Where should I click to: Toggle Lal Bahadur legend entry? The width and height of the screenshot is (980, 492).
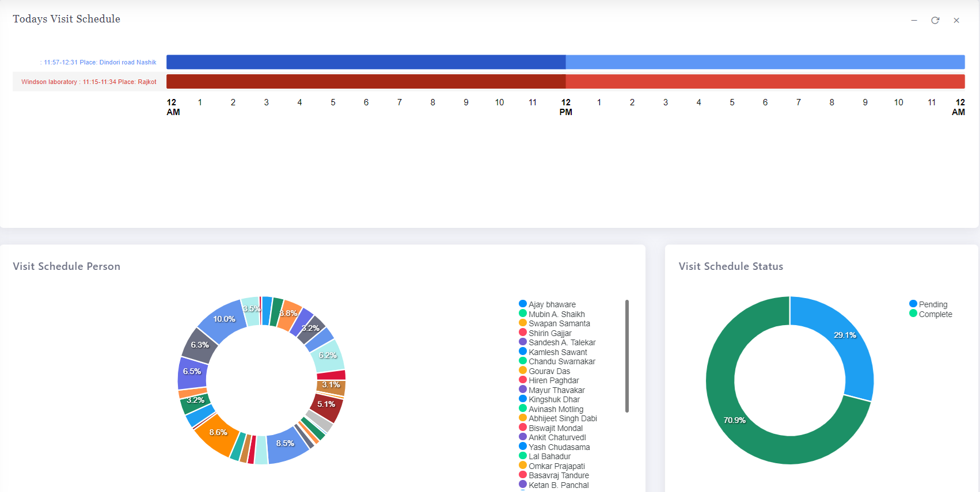[545, 456]
